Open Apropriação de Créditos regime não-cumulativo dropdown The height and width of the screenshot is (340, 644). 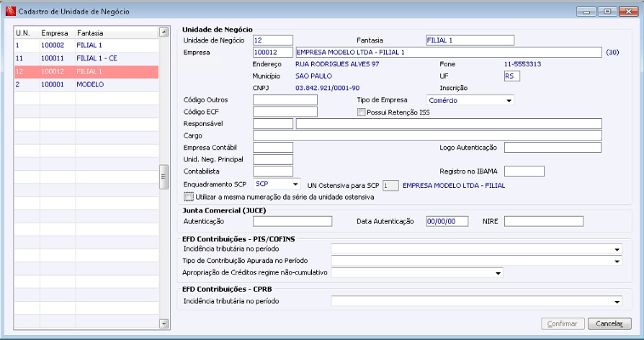pyautogui.click(x=417, y=273)
